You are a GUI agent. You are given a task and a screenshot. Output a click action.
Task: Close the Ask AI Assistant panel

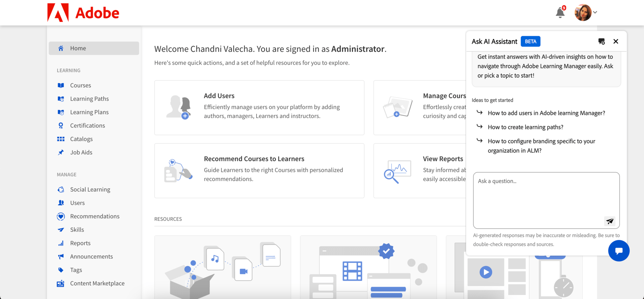(615, 42)
